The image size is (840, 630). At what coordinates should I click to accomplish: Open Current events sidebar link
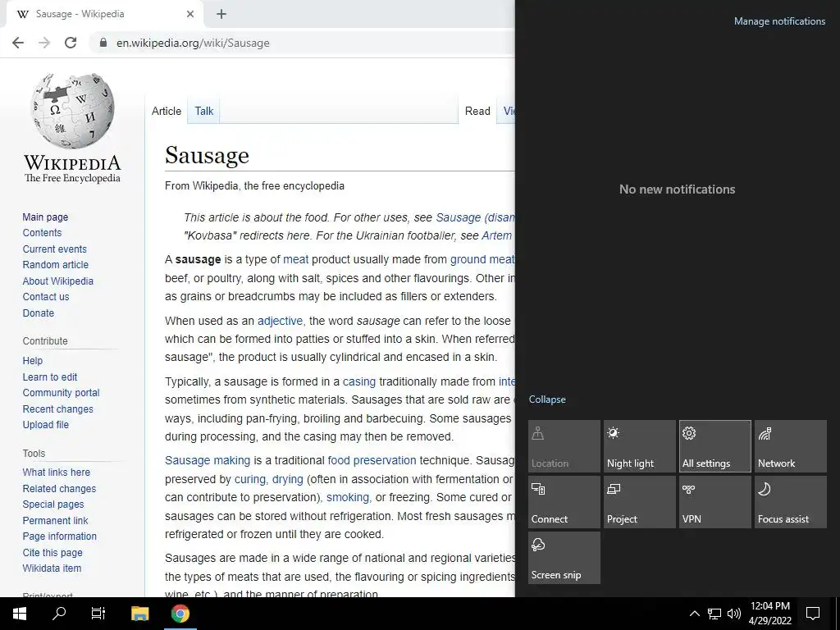point(54,249)
